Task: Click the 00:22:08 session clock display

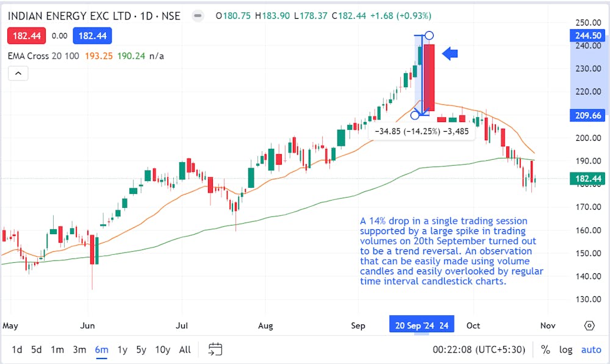Action: click(x=479, y=349)
